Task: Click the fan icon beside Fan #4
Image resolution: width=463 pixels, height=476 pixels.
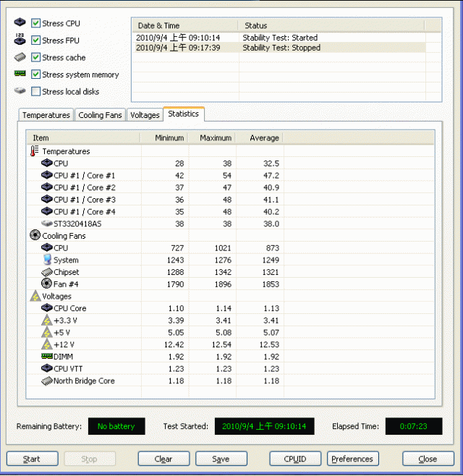Action: tap(46, 284)
